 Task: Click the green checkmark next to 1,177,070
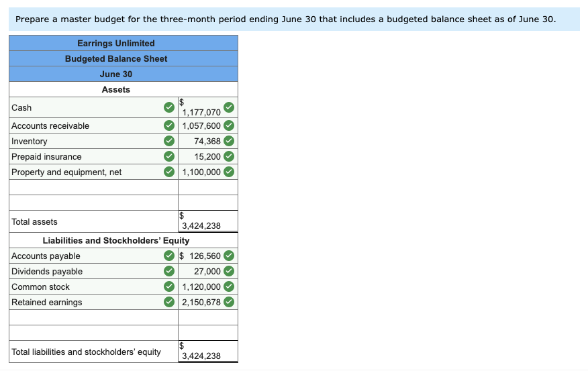pyautogui.click(x=229, y=107)
